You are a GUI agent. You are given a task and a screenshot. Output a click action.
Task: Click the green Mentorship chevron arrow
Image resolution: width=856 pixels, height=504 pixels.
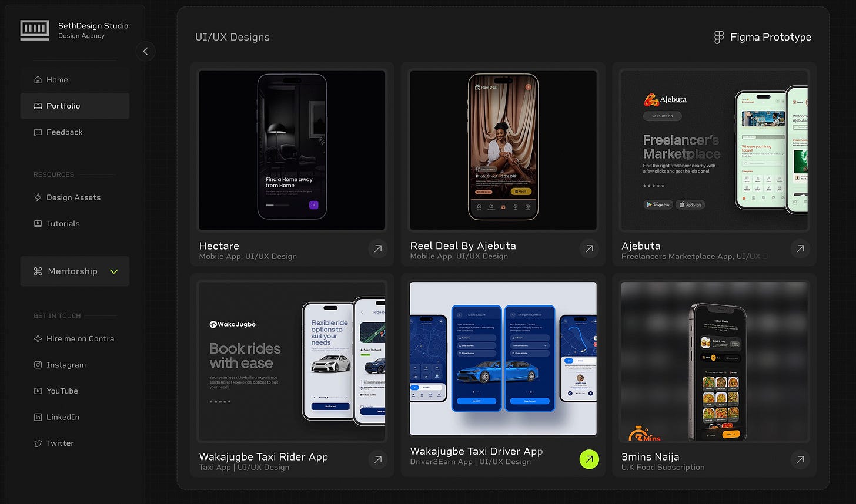(114, 271)
